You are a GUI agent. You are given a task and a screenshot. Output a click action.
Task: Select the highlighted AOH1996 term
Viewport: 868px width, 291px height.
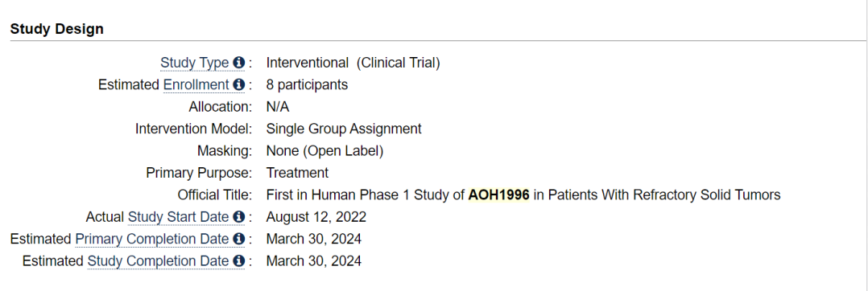point(498,195)
